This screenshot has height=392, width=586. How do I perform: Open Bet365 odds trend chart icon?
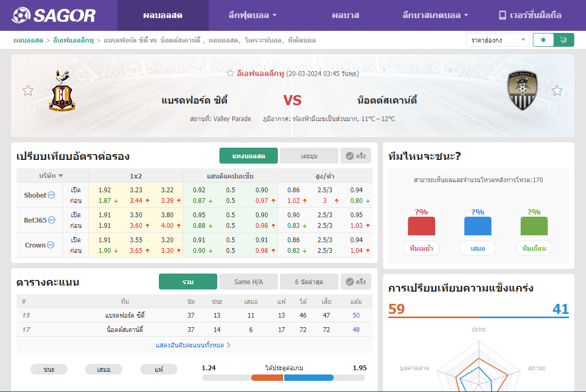(x=52, y=220)
